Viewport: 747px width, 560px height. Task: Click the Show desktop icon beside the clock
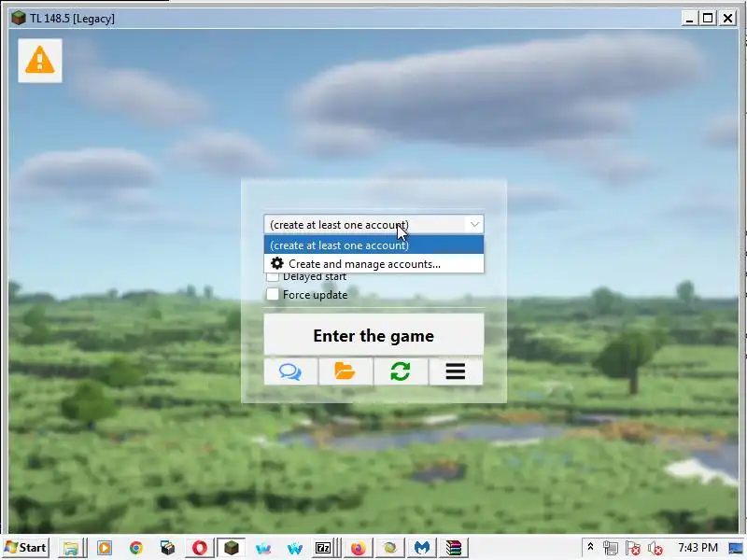click(737, 548)
